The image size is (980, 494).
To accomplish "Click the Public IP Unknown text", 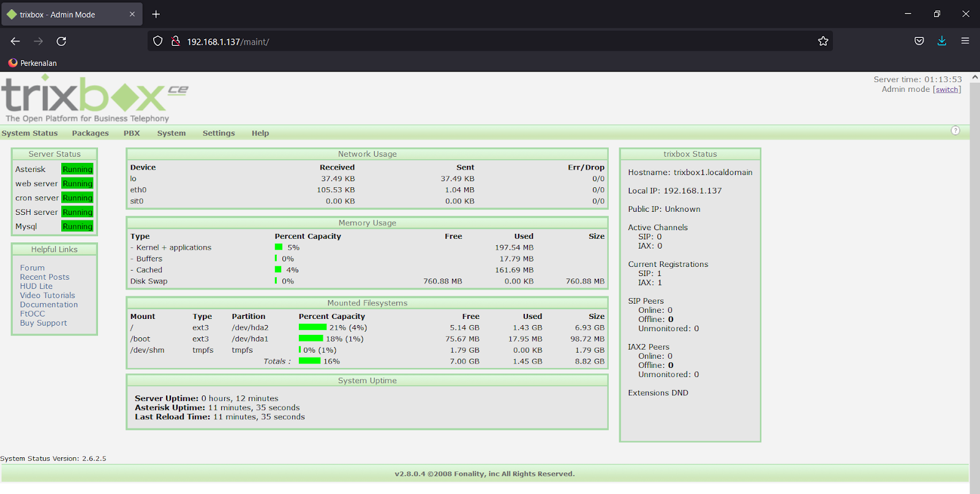I will [664, 209].
